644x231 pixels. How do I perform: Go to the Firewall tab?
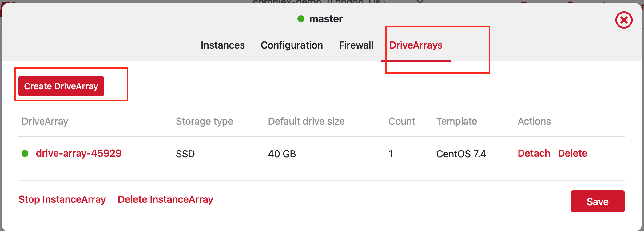click(x=356, y=45)
